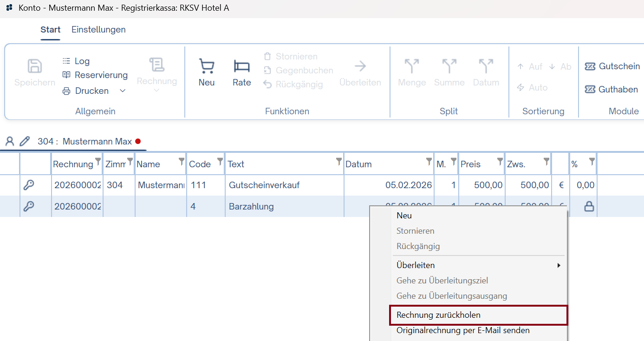644x341 pixels.
Task: Click the person icon beside the account tab
Action: click(x=10, y=141)
